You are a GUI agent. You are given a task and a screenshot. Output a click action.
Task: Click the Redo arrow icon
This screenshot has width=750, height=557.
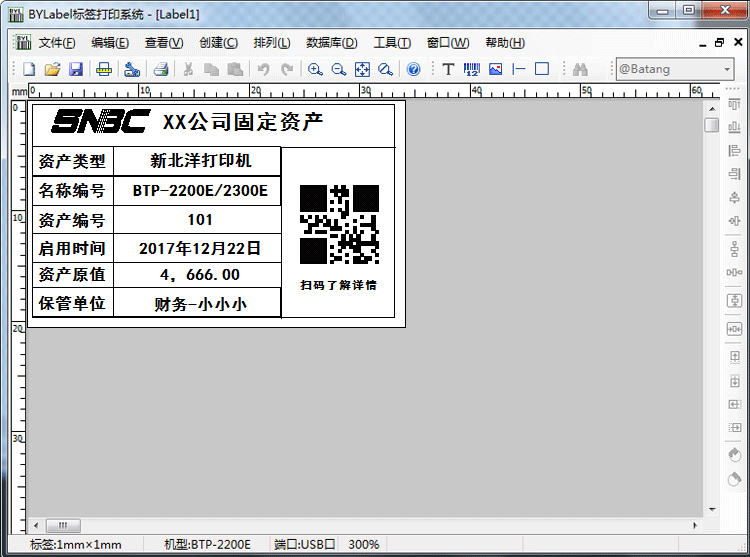[287, 69]
